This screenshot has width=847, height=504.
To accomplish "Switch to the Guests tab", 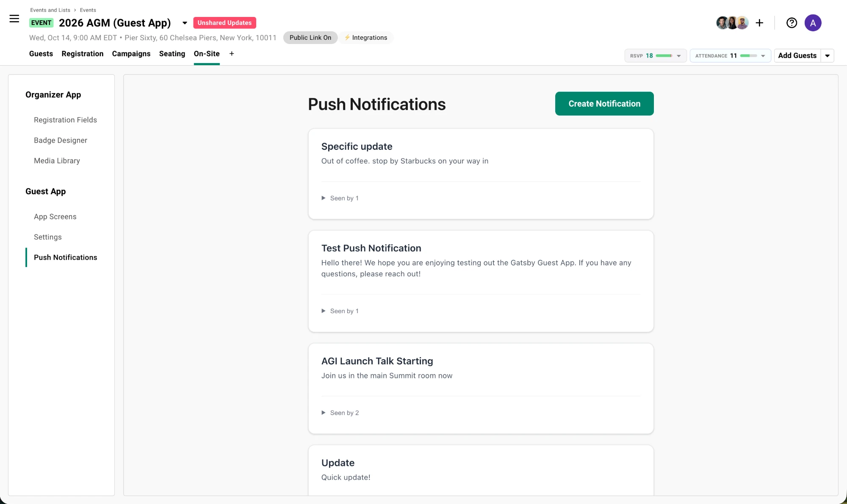I will (x=41, y=54).
